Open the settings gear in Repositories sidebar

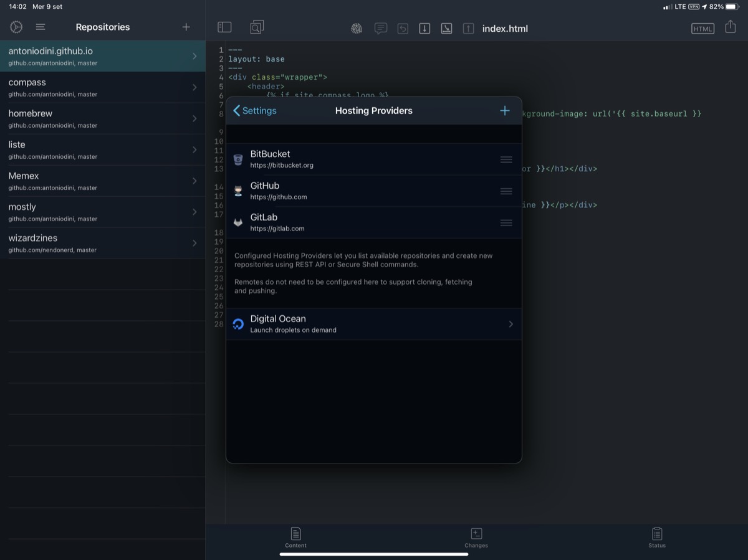tap(16, 27)
